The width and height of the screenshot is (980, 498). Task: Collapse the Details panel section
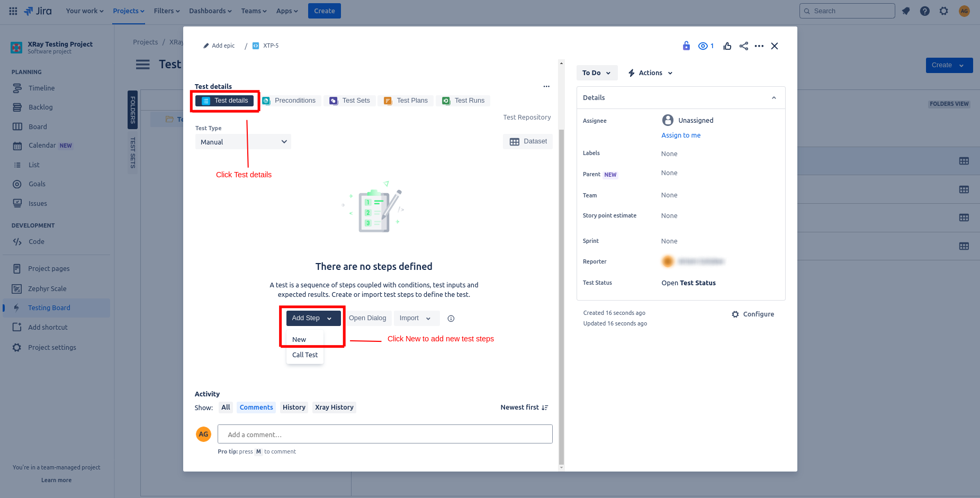(x=774, y=98)
